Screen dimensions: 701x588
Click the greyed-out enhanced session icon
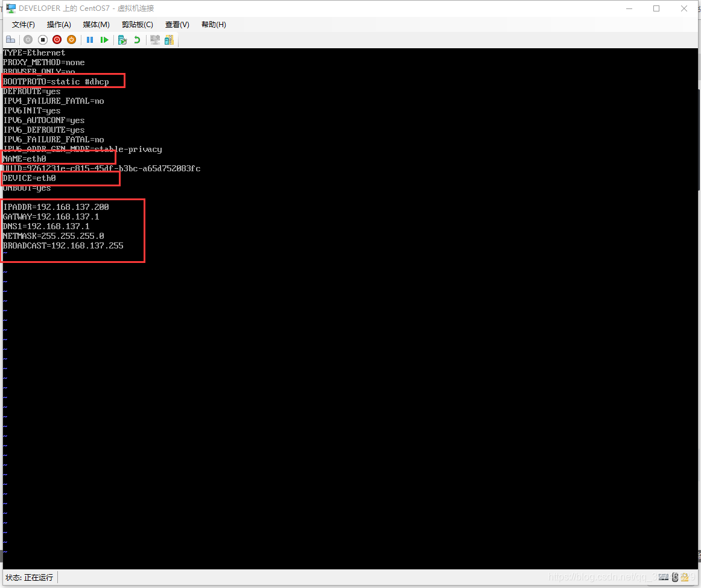click(x=155, y=40)
